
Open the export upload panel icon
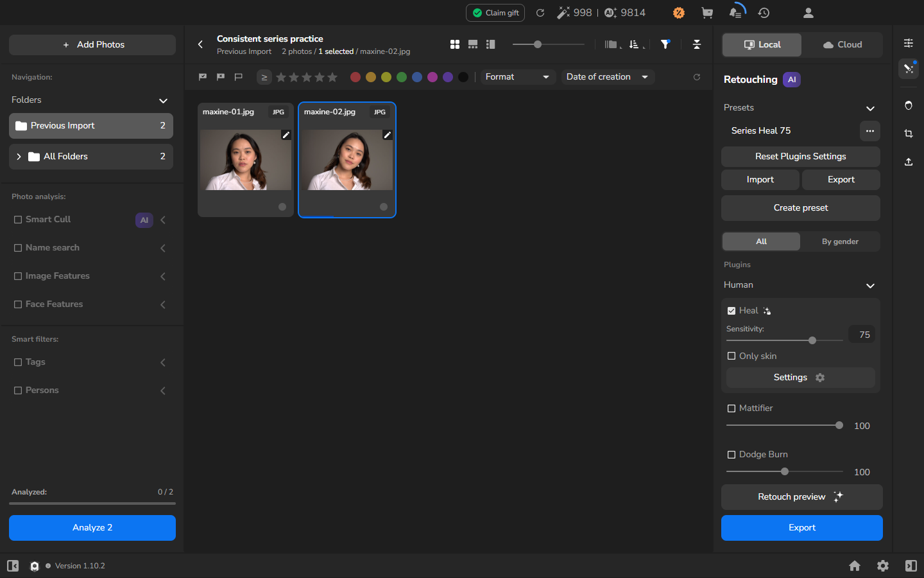[909, 162]
